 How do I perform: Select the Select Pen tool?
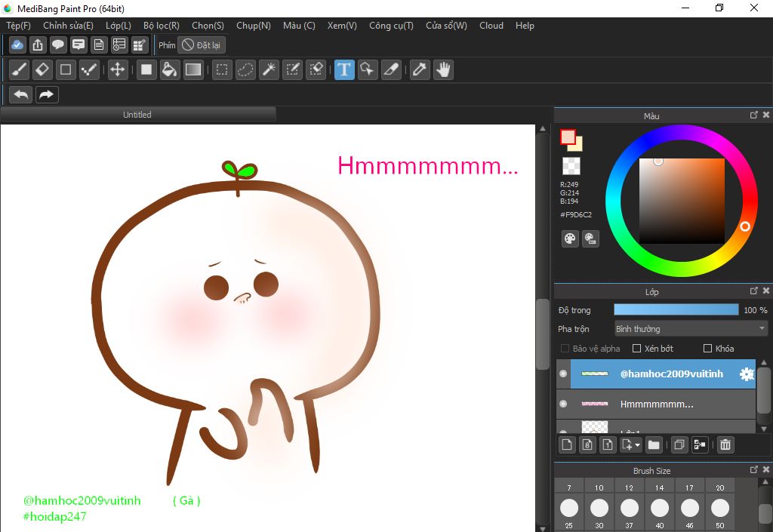(292, 69)
